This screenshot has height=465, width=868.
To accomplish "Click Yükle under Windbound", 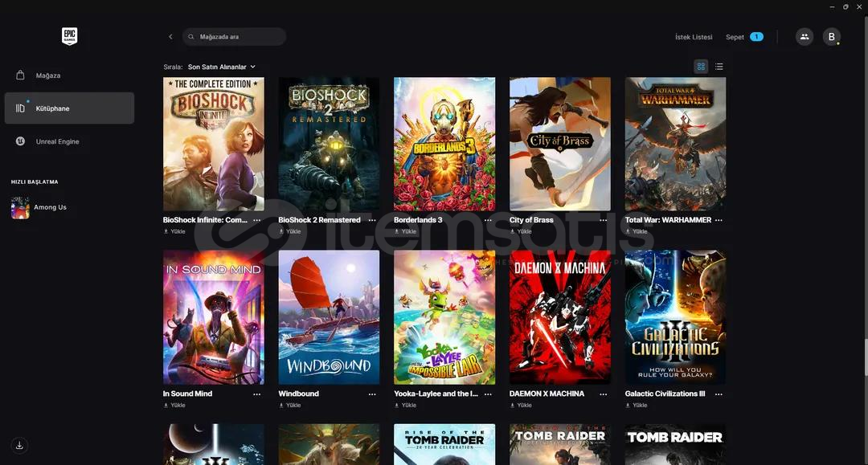I will pyautogui.click(x=289, y=406).
